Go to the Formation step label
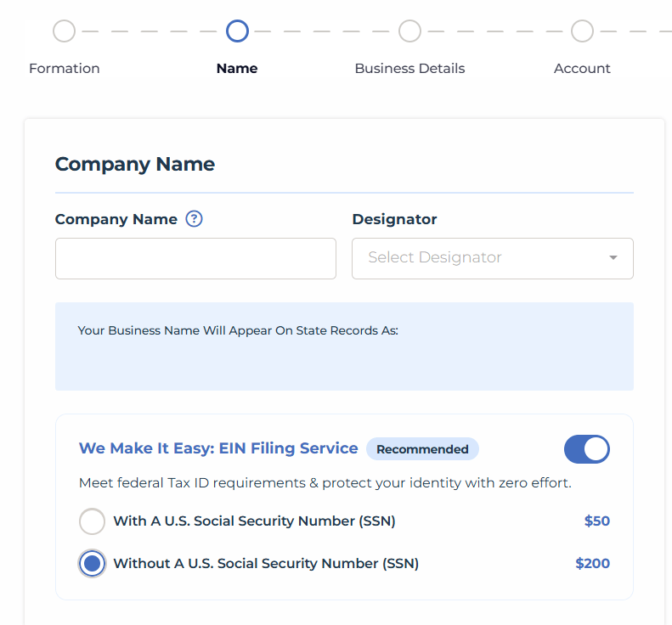Image resolution: width=672 pixels, height=625 pixels. pos(65,68)
